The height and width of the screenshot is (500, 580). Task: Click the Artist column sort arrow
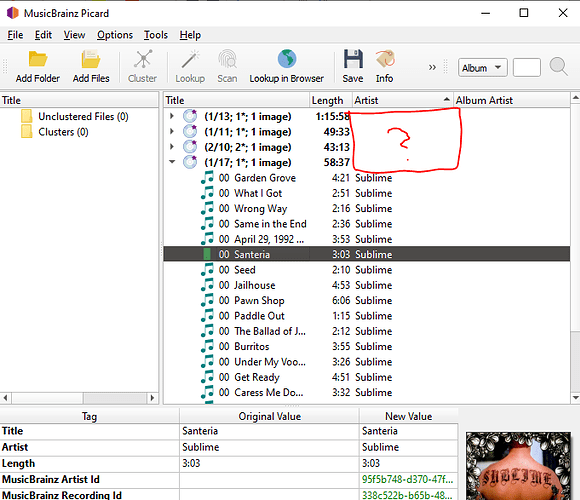[x=446, y=99]
